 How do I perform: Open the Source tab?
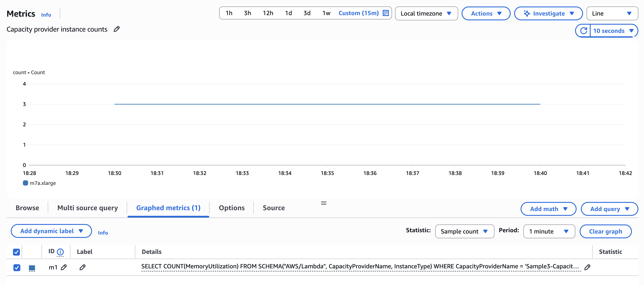[274, 208]
